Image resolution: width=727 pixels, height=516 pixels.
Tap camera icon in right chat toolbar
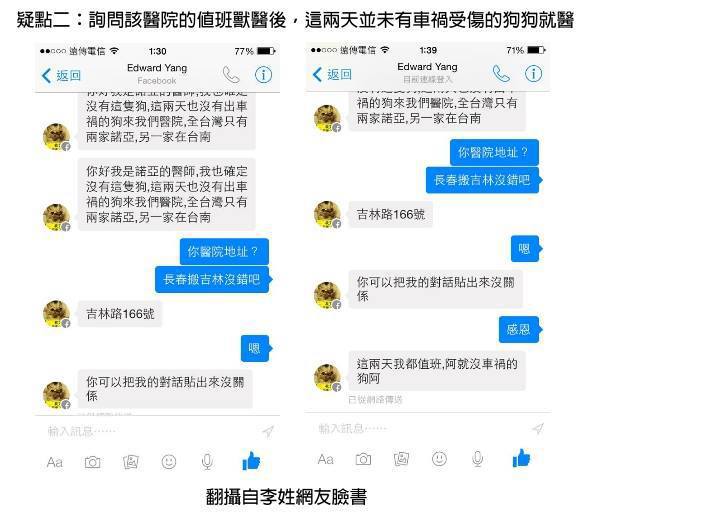[363, 459]
